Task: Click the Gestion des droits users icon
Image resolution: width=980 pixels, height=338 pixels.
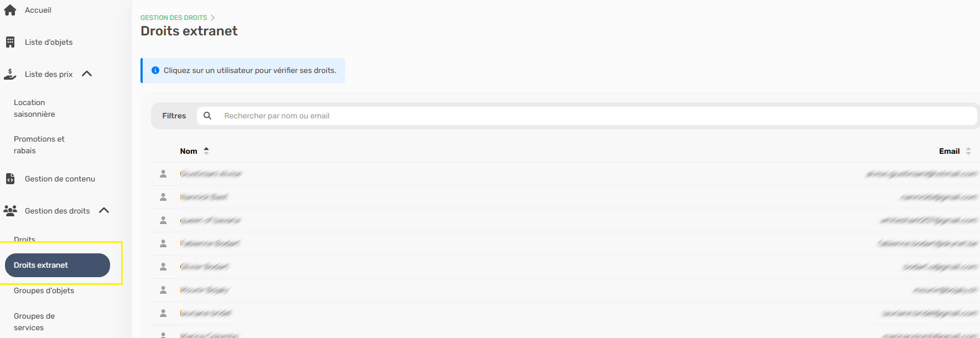Action: pyautogui.click(x=10, y=211)
